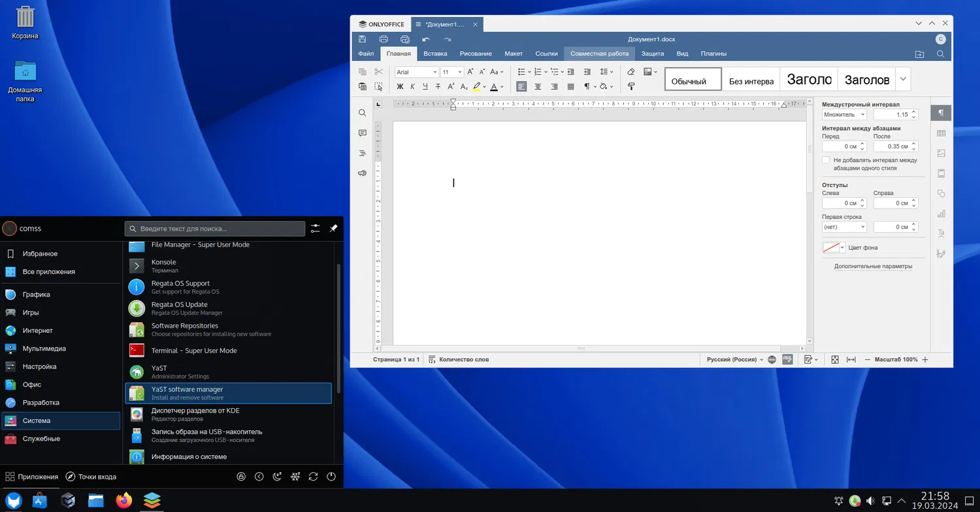Open the comments panel icon

pyautogui.click(x=363, y=133)
